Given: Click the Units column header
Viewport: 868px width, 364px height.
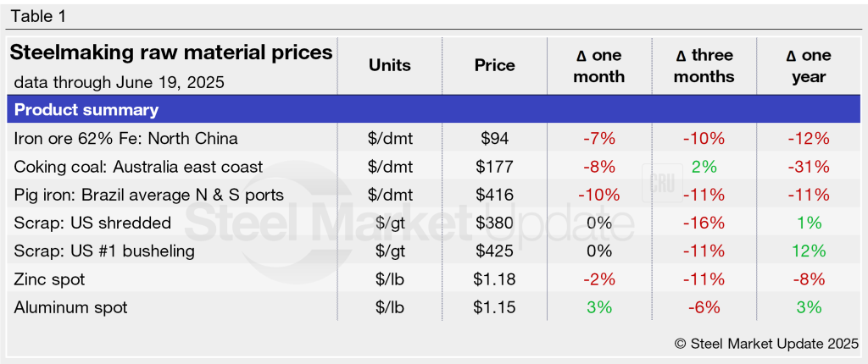Looking at the screenshot, I should (x=390, y=65).
